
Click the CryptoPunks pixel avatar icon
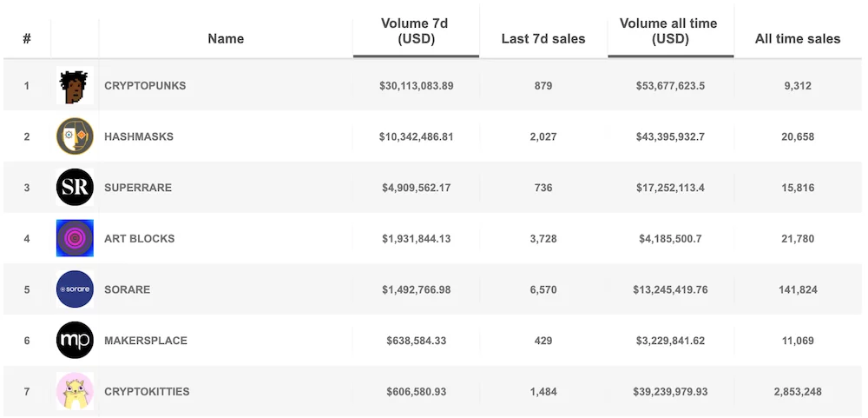[75, 86]
